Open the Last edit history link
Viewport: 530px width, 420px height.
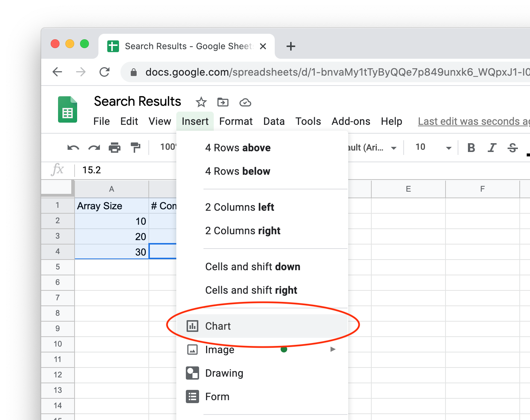[x=474, y=122]
